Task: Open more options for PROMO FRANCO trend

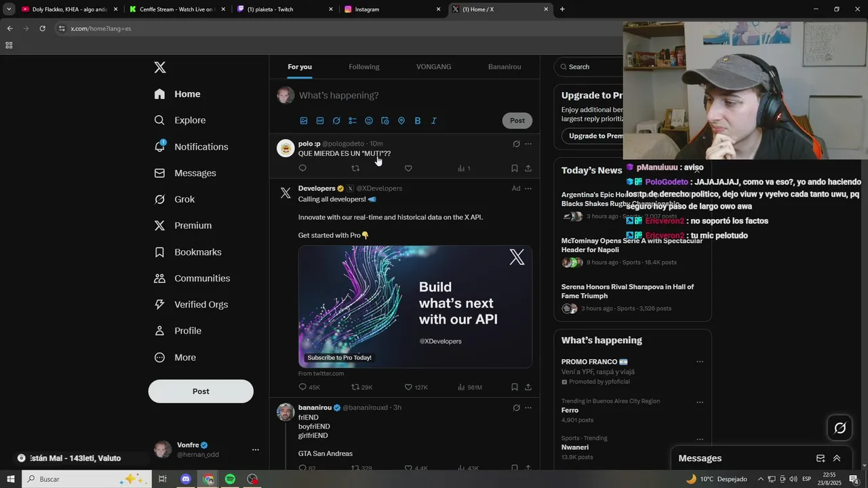Action: [x=700, y=362]
